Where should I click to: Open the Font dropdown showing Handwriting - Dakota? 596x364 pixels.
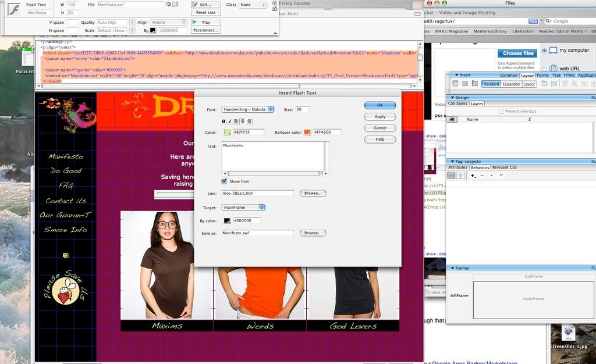point(248,109)
